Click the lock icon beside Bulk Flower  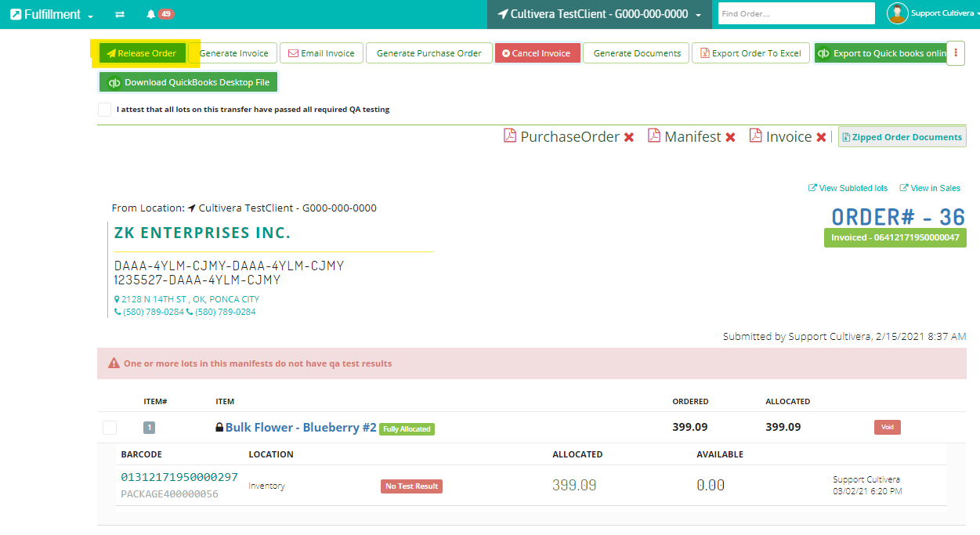coord(219,428)
